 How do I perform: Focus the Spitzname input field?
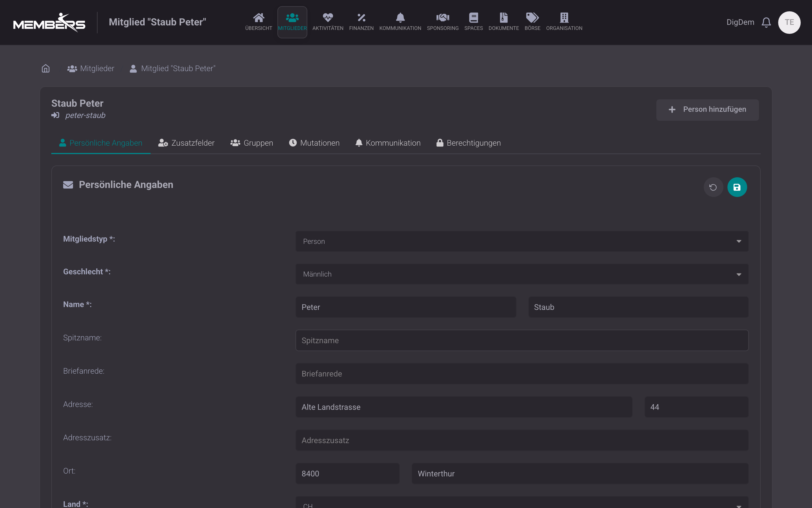click(522, 340)
